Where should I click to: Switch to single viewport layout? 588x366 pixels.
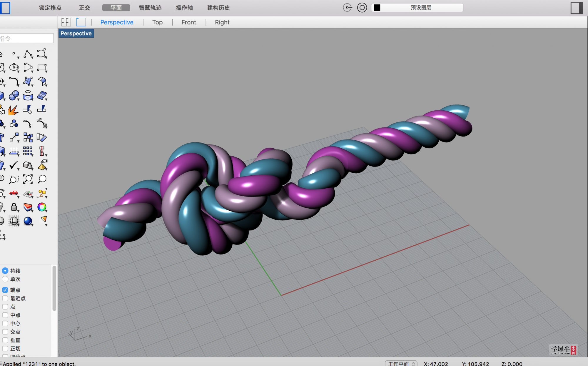pyautogui.click(x=81, y=22)
